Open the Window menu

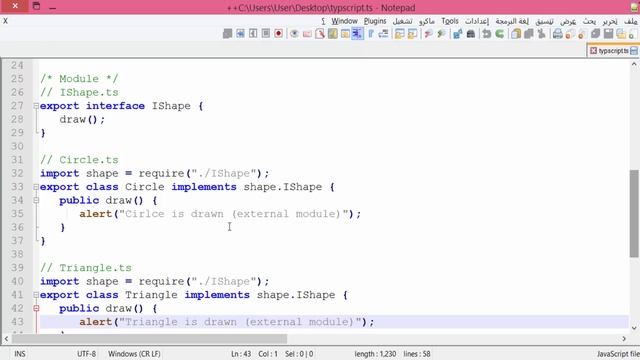point(344,21)
